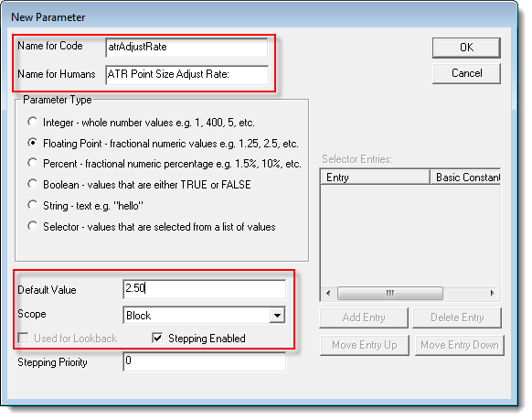The height and width of the screenshot is (420, 532).
Task: Confirm the dialog with OK
Action: tap(466, 48)
